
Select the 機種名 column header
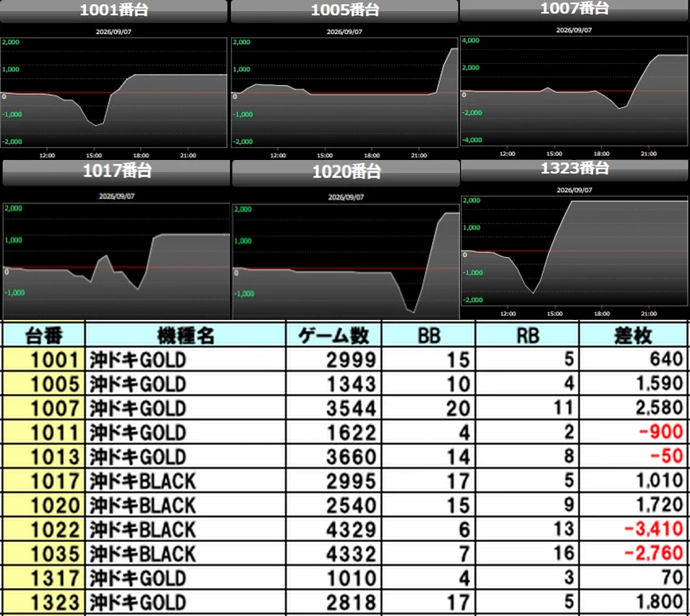click(185, 336)
